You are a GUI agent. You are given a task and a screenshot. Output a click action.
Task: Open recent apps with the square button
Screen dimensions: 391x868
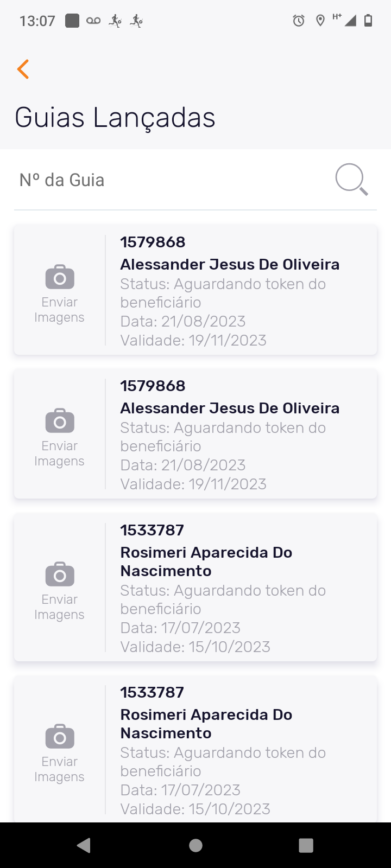pyautogui.click(x=306, y=845)
